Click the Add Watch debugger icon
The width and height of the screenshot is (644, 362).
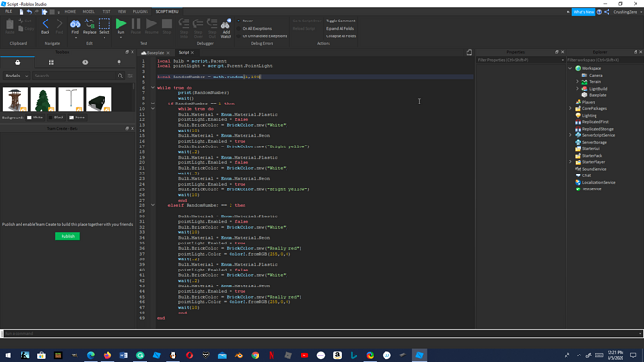pyautogui.click(x=226, y=24)
